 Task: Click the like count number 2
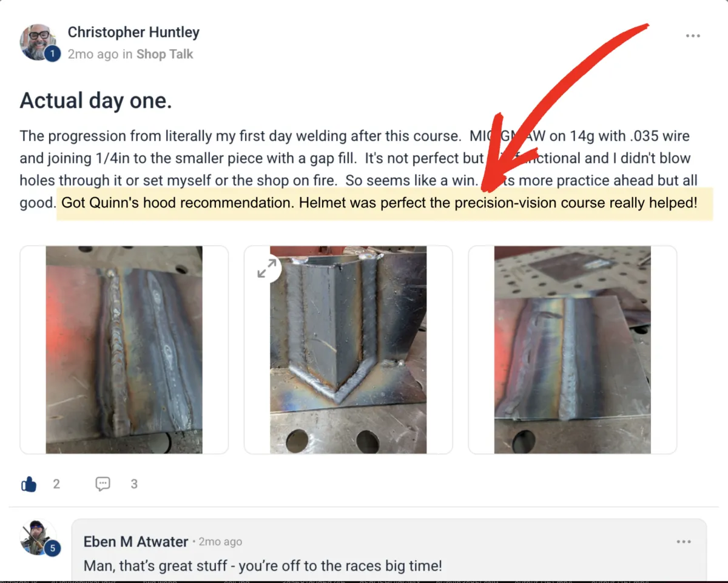(x=56, y=484)
